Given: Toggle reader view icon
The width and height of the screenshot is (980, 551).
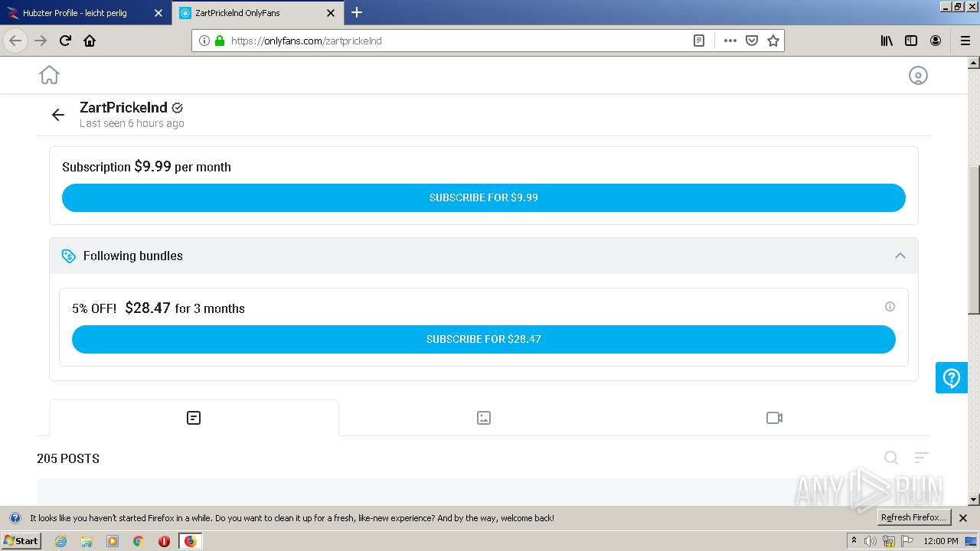Looking at the screenshot, I should 699,41.
